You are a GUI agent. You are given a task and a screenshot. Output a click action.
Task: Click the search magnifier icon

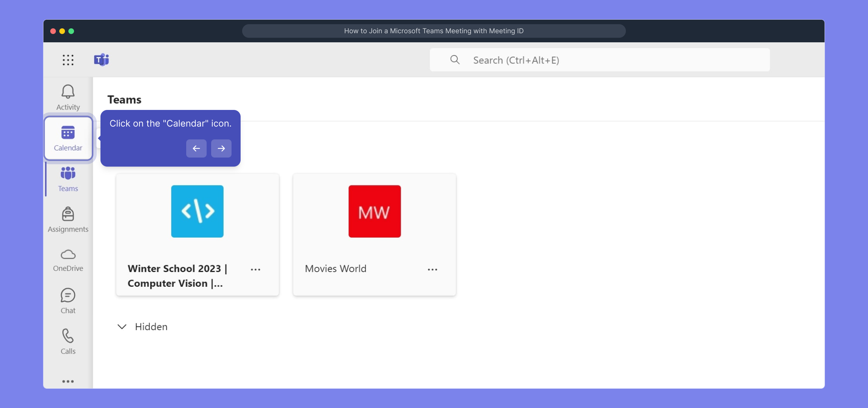pos(455,60)
